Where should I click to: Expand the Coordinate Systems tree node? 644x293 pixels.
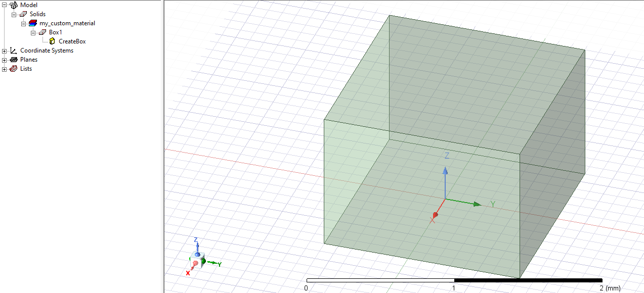click(5, 51)
